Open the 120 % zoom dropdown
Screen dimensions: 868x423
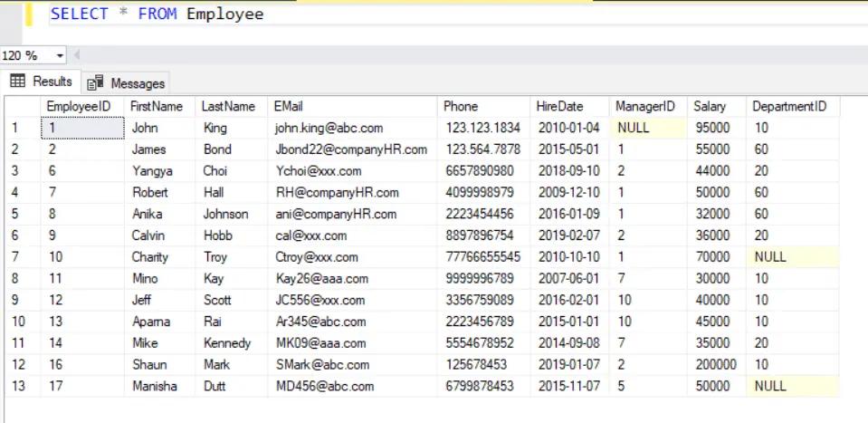[x=60, y=55]
